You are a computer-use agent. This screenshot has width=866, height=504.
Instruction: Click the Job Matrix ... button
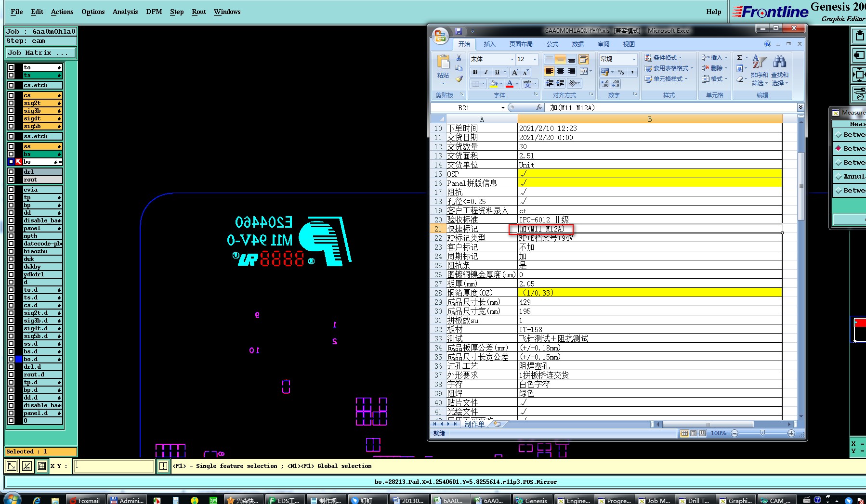[41, 53]
